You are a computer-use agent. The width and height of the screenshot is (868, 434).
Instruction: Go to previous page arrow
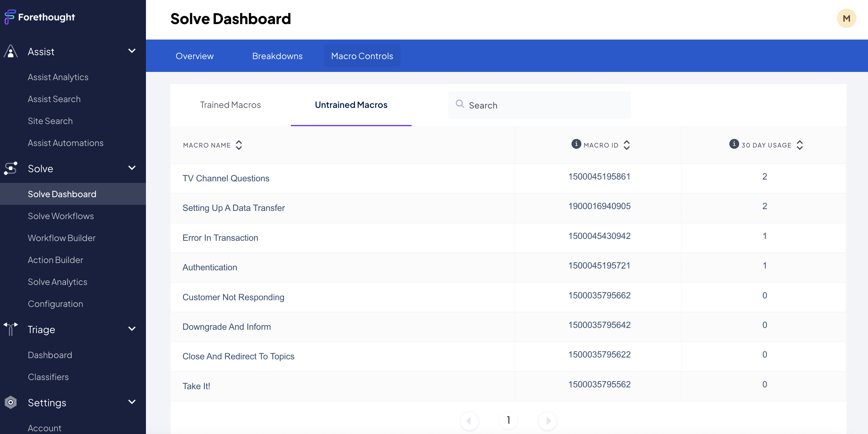(x=469, y=421)
